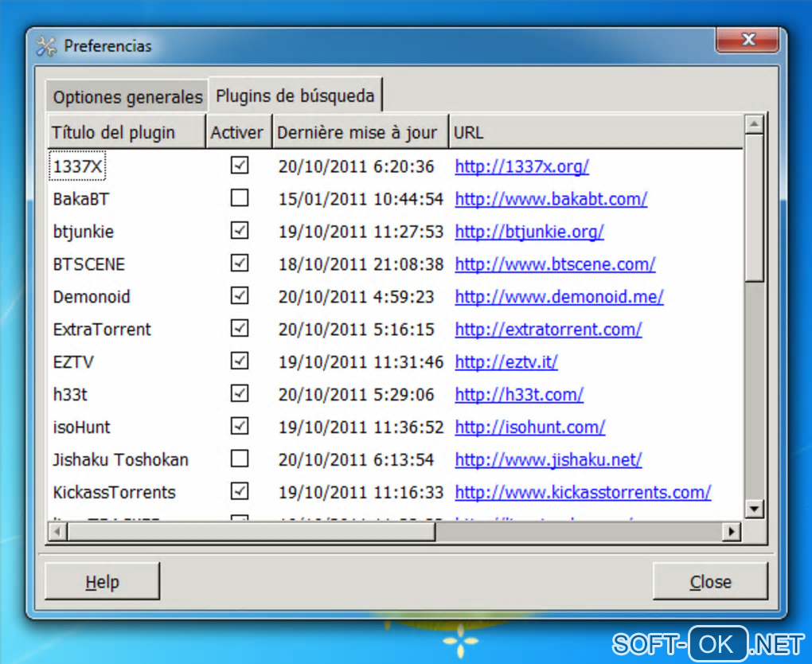Click the date 18/10/2011 21:08:38
Viewport: 812px width, 664px height.
click(361, 264)
